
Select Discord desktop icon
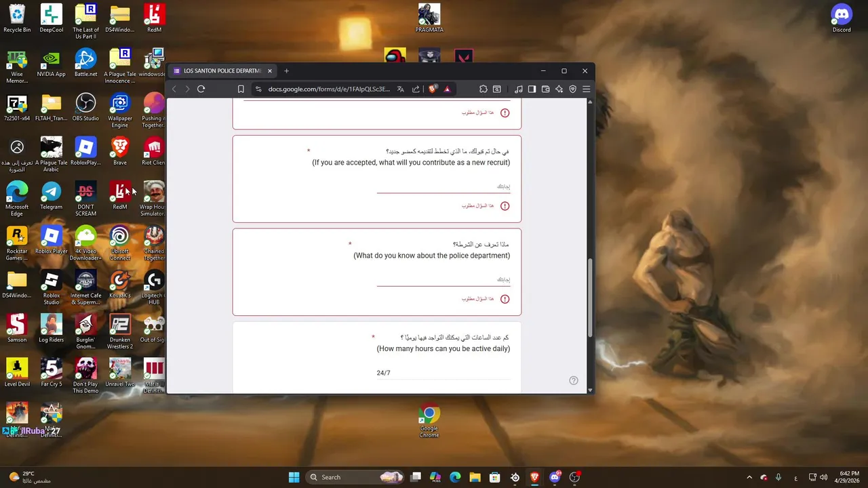click(x=842, y=18)
